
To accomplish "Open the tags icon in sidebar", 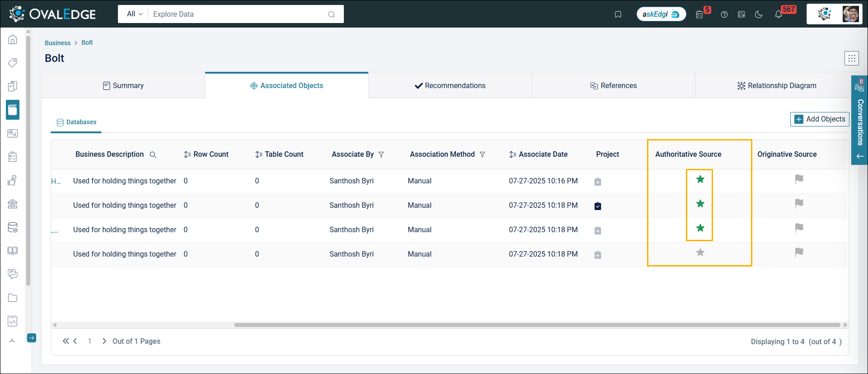I will tap(13, 62).
